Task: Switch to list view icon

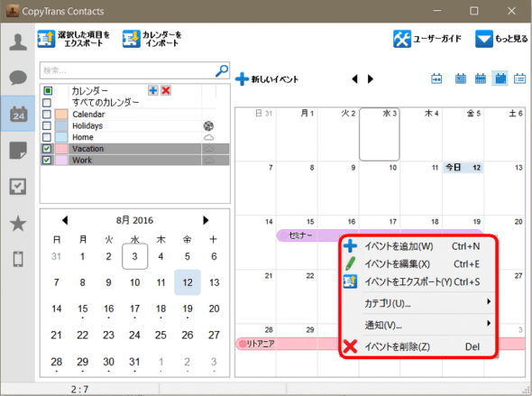Action: (519, 78)
